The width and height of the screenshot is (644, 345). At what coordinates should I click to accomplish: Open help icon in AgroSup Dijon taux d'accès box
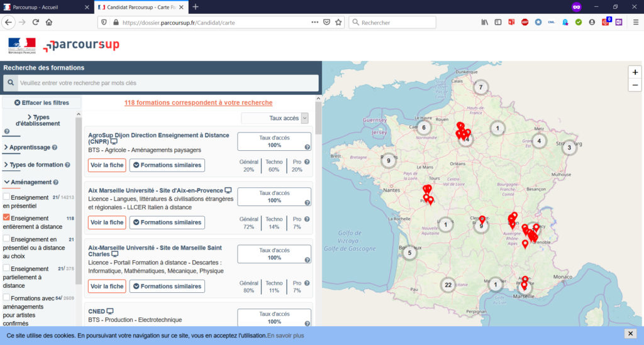tap(307, 147)
